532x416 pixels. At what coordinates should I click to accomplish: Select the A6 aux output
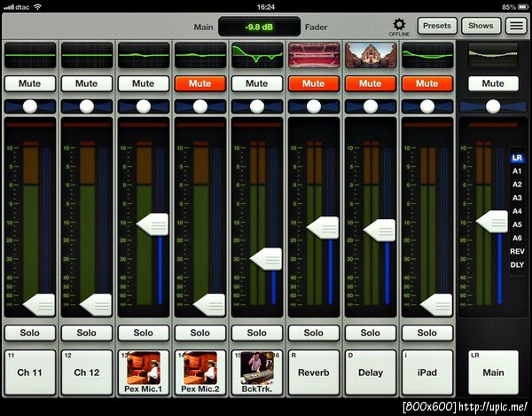point(517,238)
